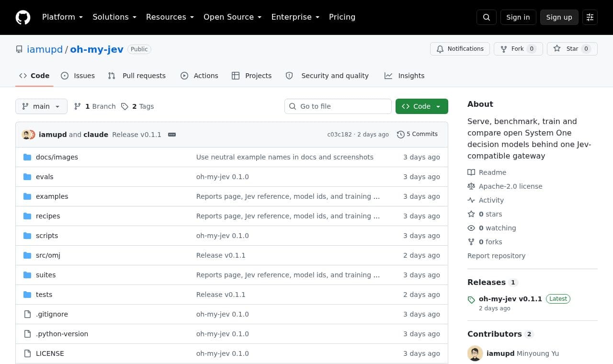
Task: Open the appearance settings sliders icon
Action: click(x=590, y=17)
